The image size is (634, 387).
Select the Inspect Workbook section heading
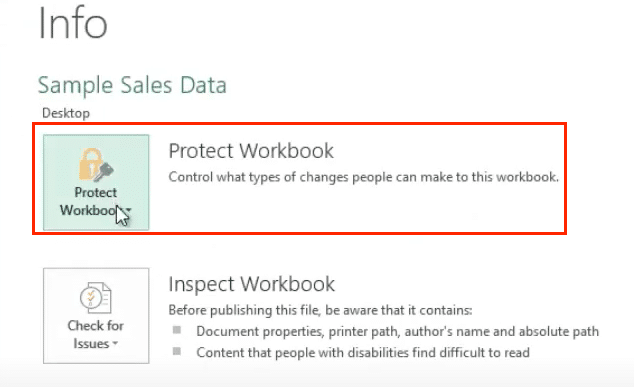tap(251, 284)
